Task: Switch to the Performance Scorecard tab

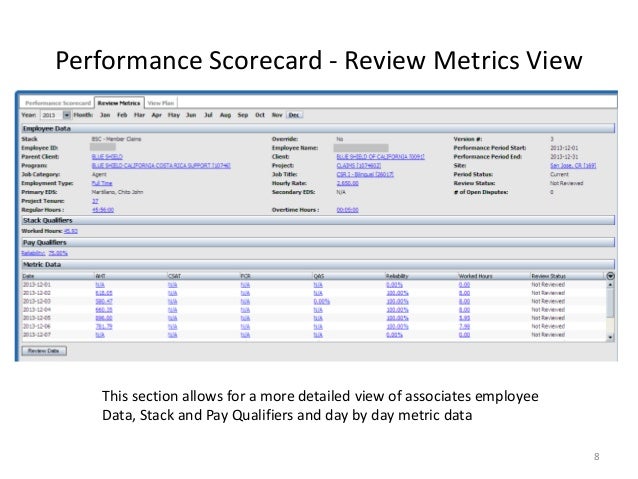Action: click(x=58, y=103)
